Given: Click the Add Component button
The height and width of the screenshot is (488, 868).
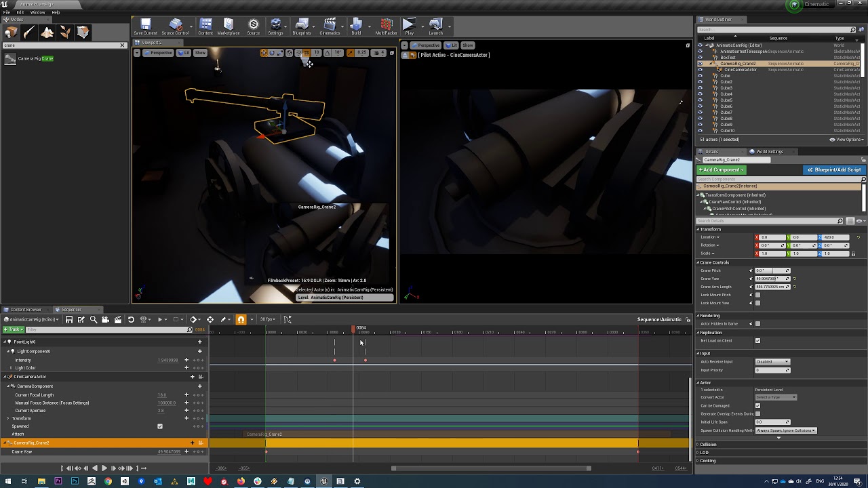Looking at the screenshot, I should pos(722,169).
